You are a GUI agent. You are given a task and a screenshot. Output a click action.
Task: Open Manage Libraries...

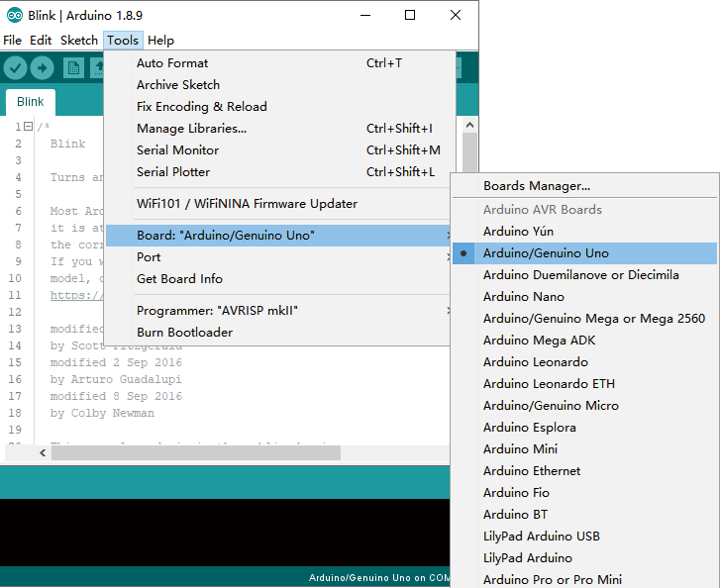pyautogui.click(x=280, y=129)
